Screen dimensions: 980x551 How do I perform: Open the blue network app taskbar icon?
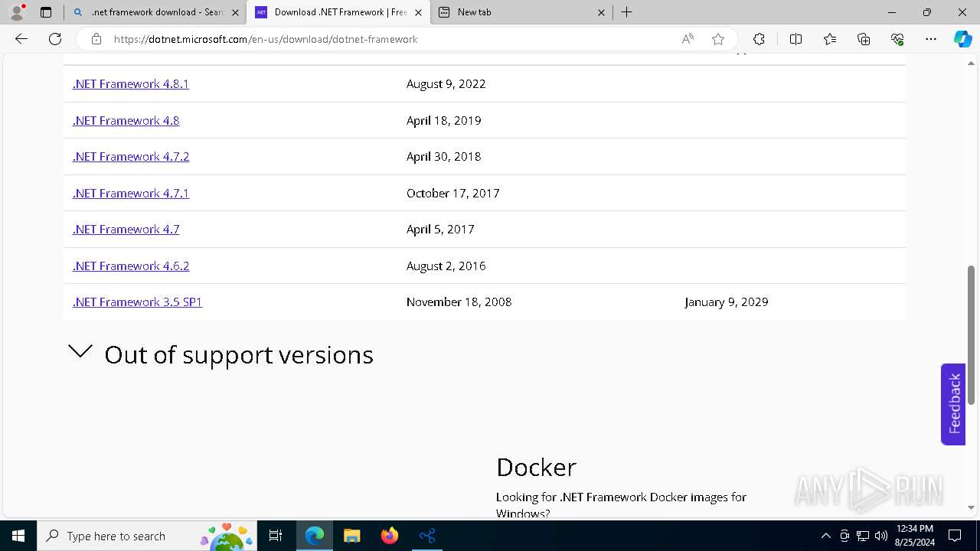(426, 536)
